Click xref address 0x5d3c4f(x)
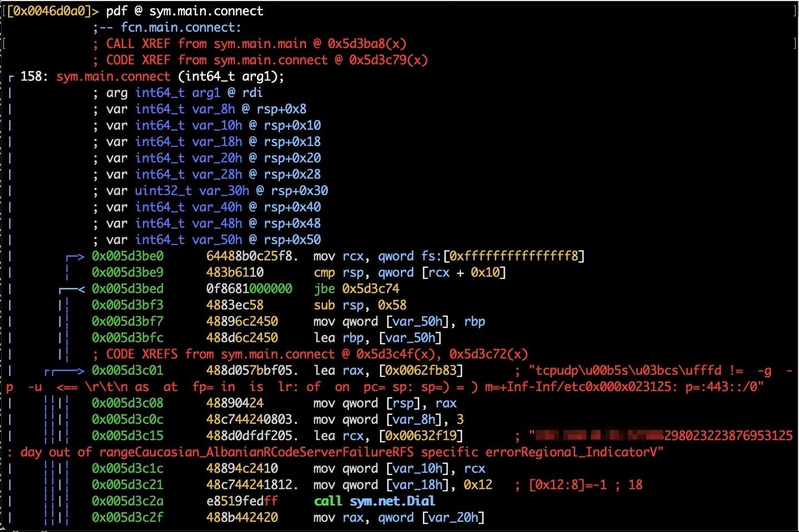 click(x=398, y=354)
